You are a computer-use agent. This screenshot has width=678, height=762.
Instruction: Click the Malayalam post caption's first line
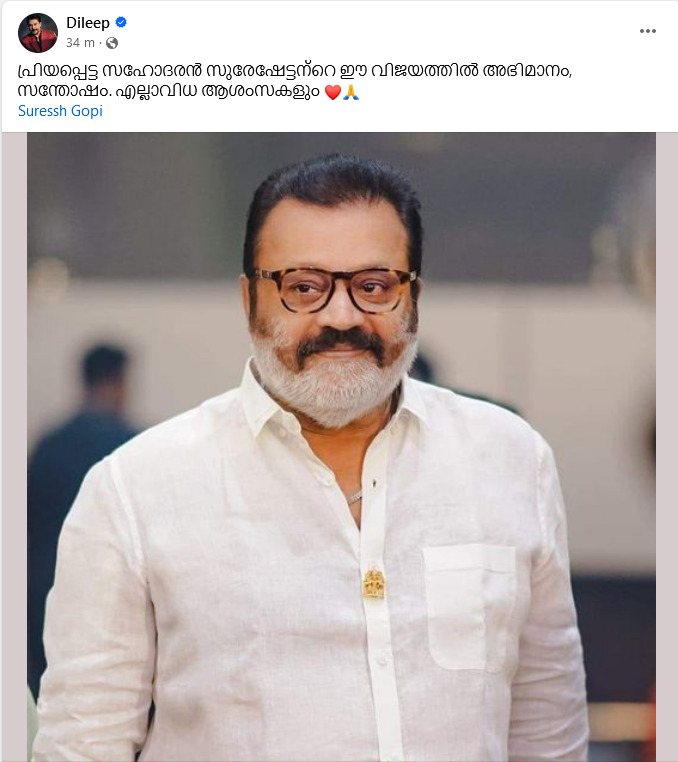click(x=295, y=71)
